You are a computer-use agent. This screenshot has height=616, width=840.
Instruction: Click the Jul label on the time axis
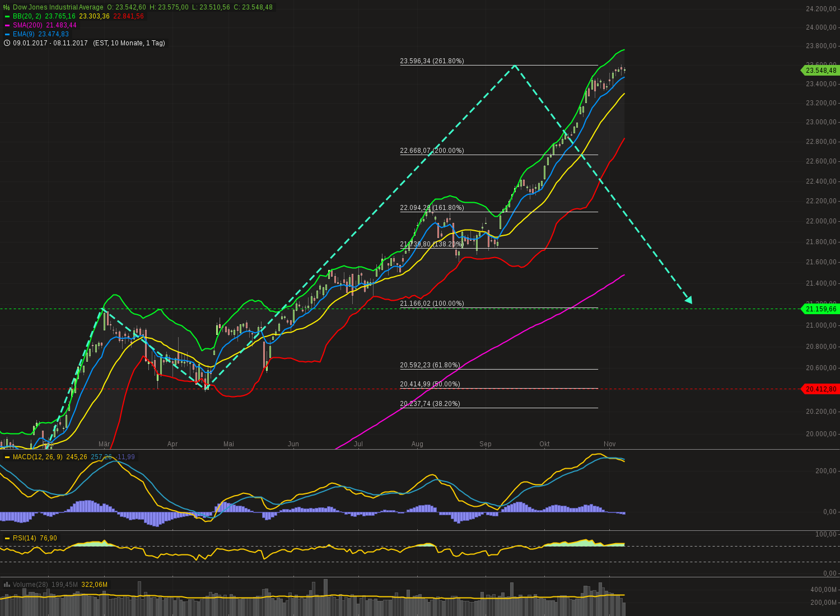358,444
